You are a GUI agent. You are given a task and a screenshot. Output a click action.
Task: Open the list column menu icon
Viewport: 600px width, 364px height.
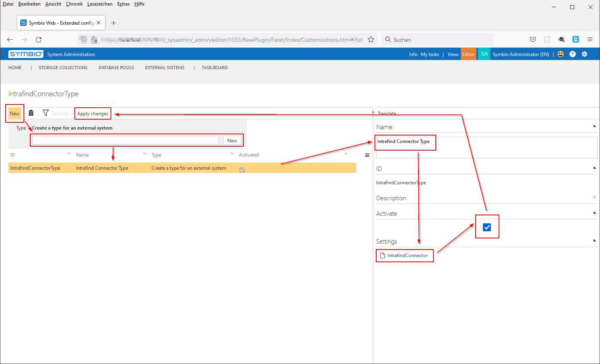367,155
